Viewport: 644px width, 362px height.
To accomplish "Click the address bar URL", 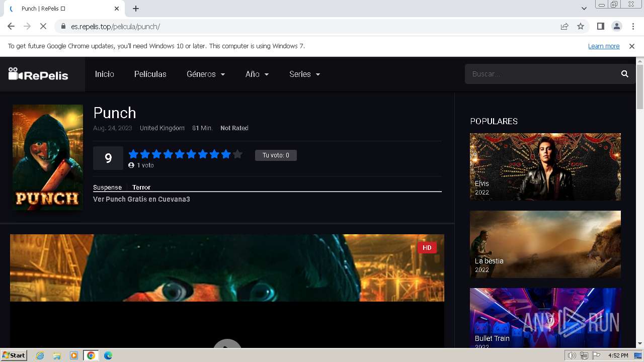I will [115, 26].
